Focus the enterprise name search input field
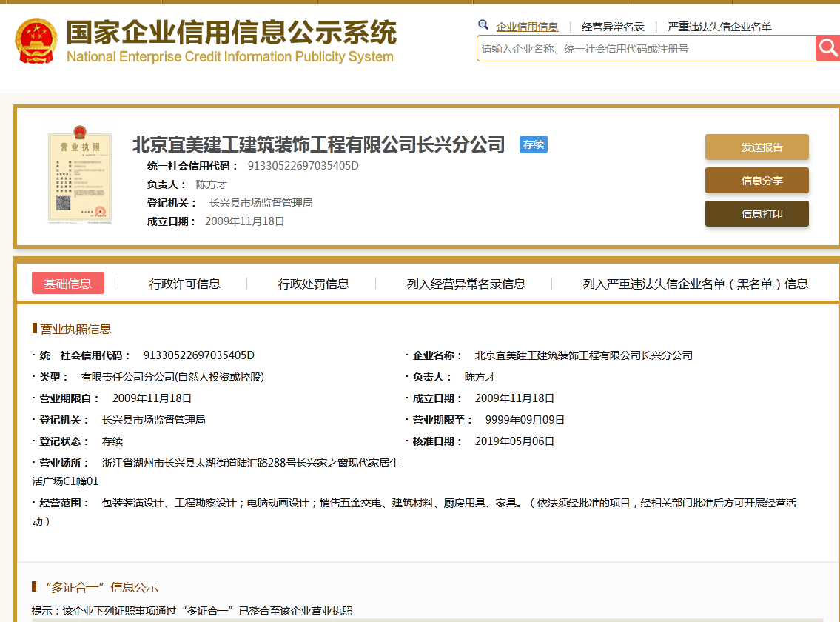This screenshot has height=622, width=840. [x=646, y=49]
